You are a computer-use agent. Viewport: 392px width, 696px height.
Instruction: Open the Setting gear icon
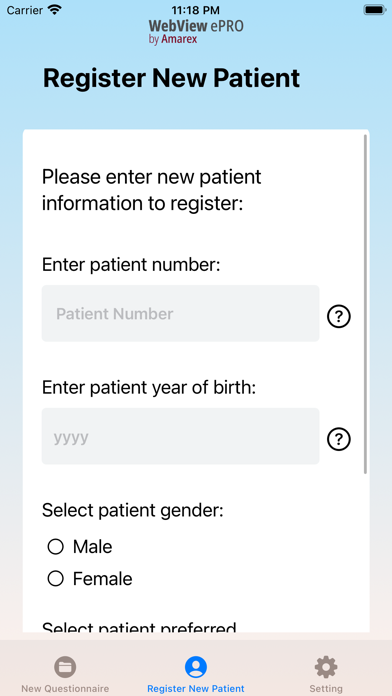click(326, 667)
